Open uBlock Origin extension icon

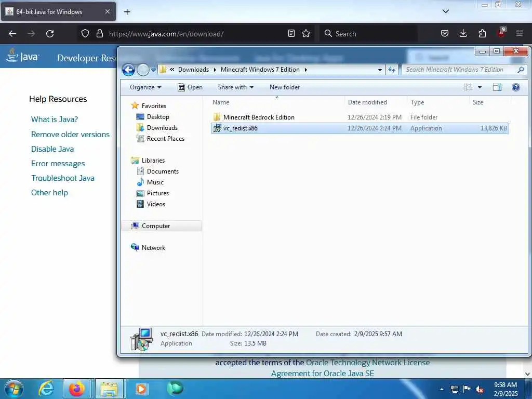501,33
